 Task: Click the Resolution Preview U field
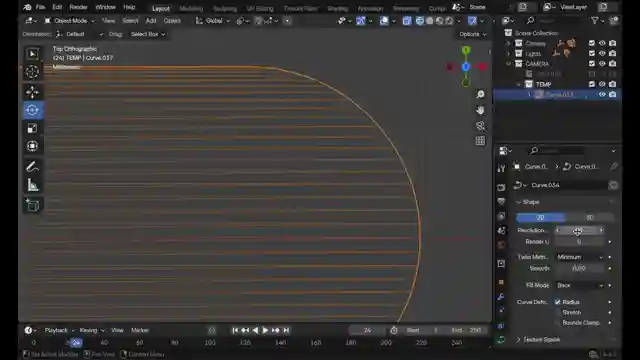(x=579, y=231)
